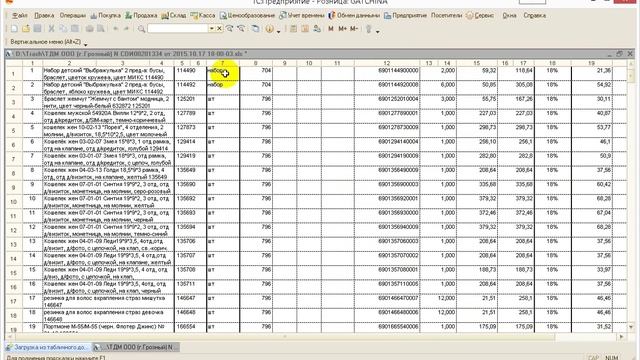The image size is (640, 360).
Task: Open the Окна menu
Action: (509, 16)
